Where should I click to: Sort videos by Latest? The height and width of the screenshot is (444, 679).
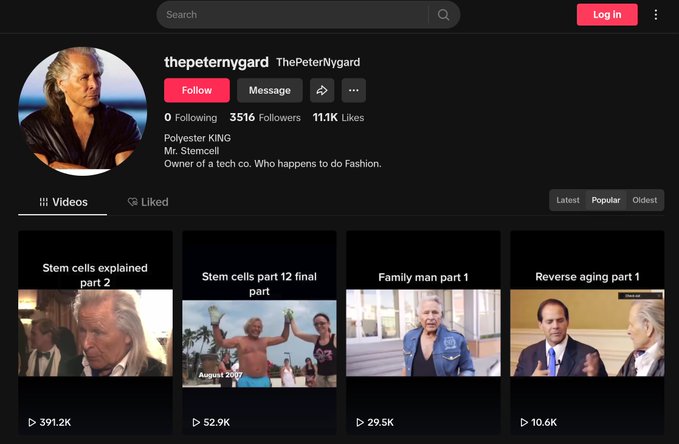tap(568, 200)
